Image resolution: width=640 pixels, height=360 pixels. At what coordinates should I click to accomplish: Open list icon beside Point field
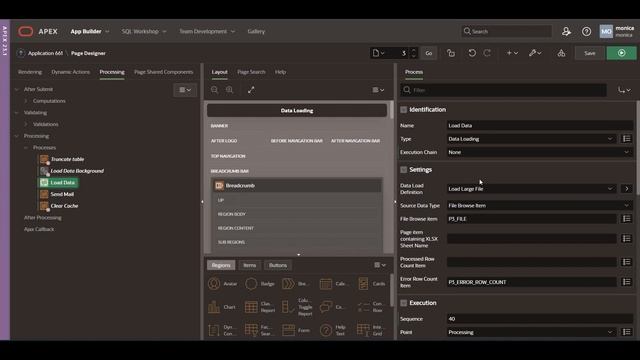(x=626, y=332)
